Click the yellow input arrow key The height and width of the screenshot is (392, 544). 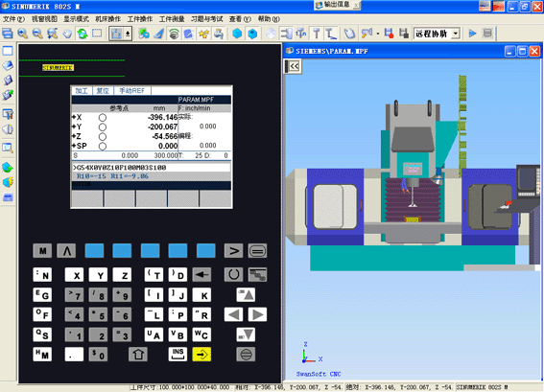(201, 355)
